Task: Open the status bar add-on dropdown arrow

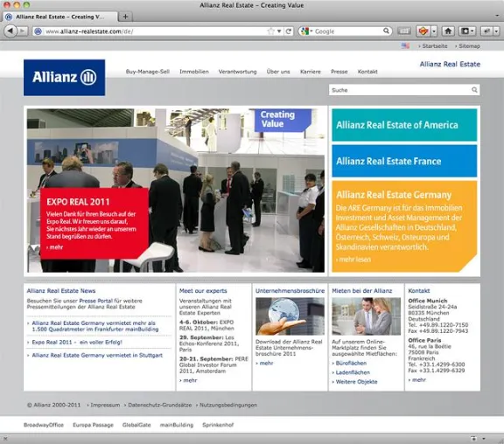Action: [484, 439]
